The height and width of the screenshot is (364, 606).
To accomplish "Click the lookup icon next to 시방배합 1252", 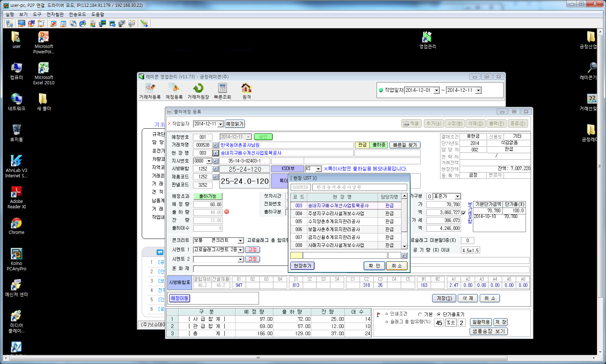I will pos(216,169).
